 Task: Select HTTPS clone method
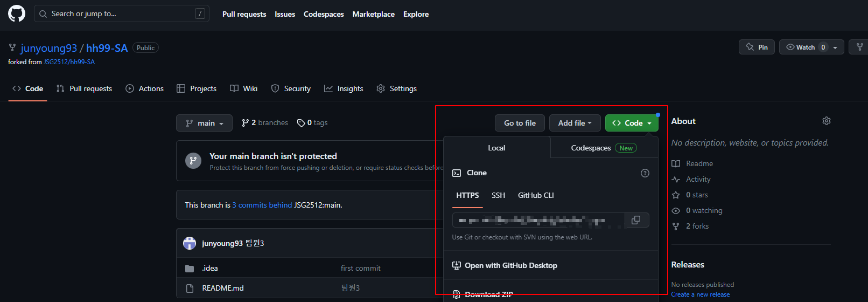click(x=467, y=195)
